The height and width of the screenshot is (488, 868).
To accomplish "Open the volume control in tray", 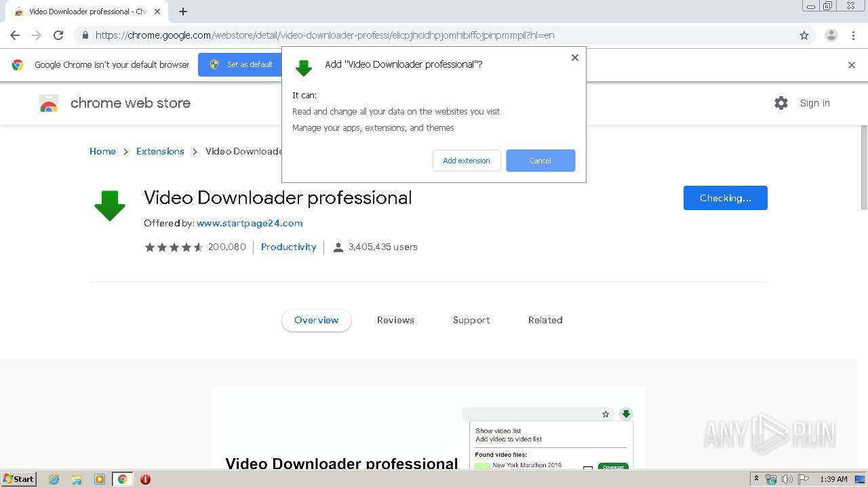I will 787,479.
